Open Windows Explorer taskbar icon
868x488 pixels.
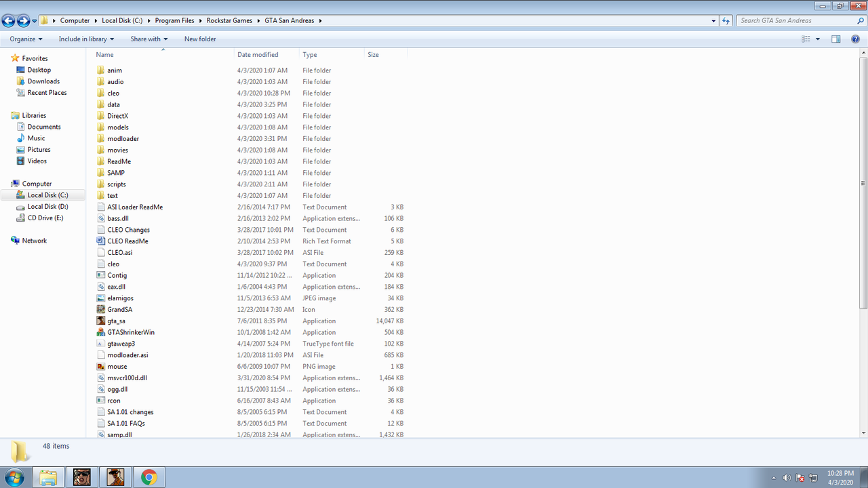pos(48,477)
